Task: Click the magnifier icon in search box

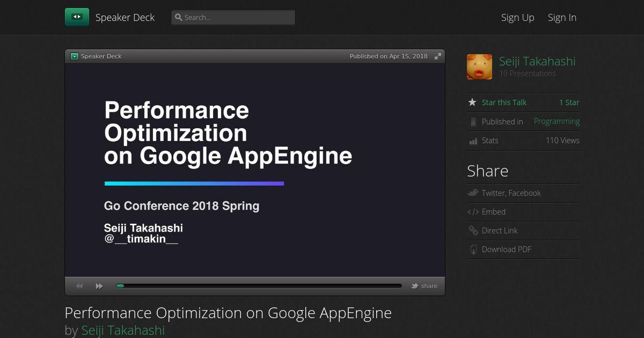Action: click(179, 17)
